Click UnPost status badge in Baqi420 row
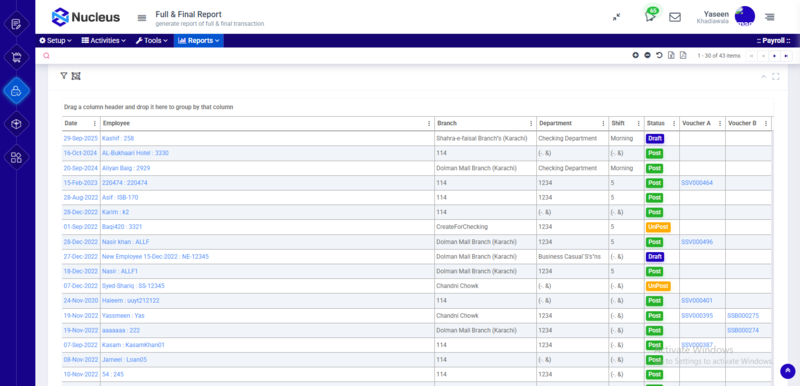Viewport: 800px width, 386px height. 658,227
